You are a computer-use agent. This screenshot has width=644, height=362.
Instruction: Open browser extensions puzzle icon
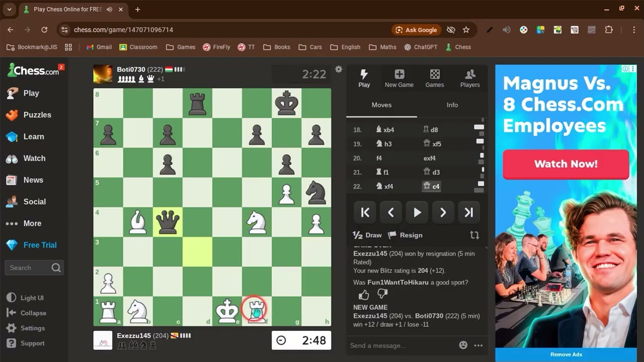tap(609, 30)
